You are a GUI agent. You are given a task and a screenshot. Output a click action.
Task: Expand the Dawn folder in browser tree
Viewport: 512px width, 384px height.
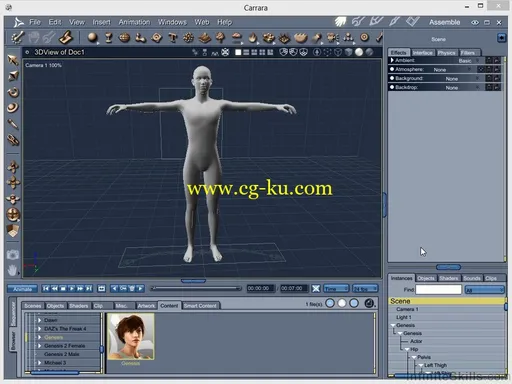(x=40, y=320)
